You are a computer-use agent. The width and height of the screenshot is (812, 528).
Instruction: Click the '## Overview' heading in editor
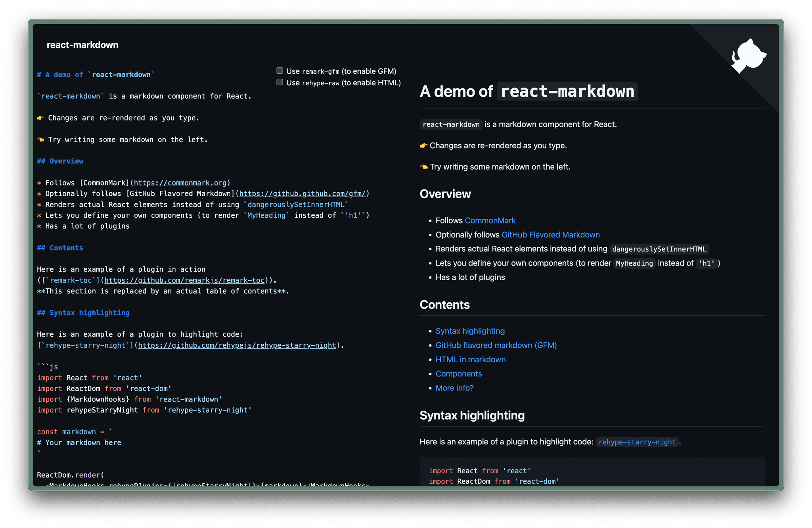click(x=60, y=161)
